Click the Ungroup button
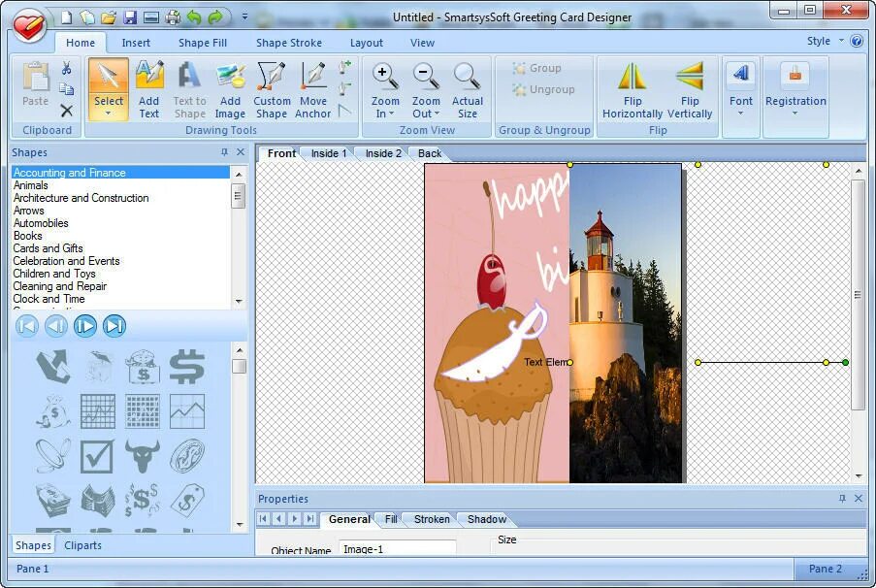The width and height of the screenshot is (876, 588). [x=543, y=89]
